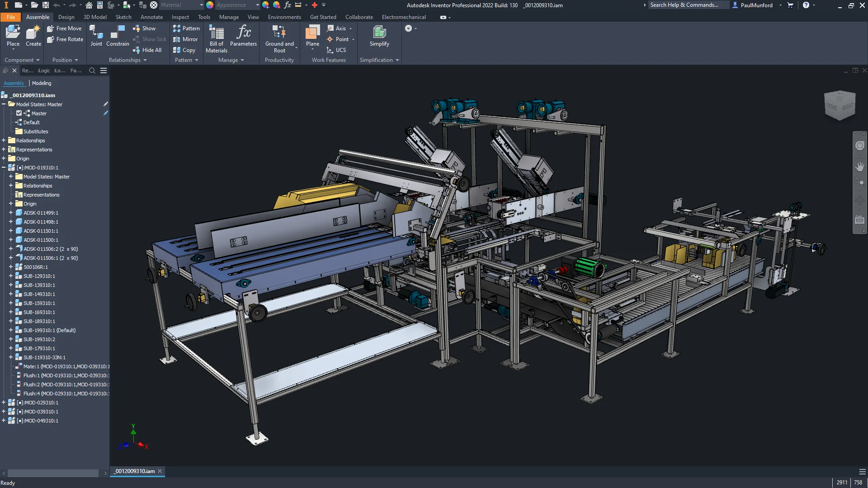Toggle the Master model state checkbox
868x488 pixels.
19,113
